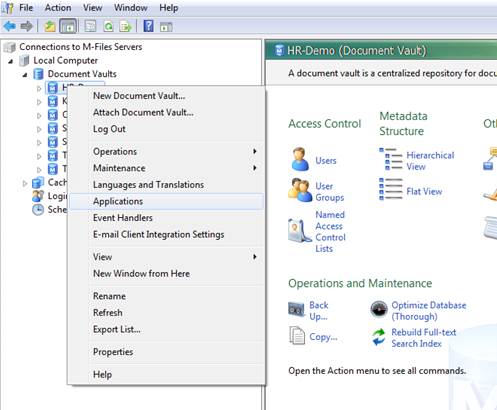Image resolution: width=497 pixels, height=410 pixels.
Task: Open the View submenu arrow in context menu
Action: click(255, 257)
